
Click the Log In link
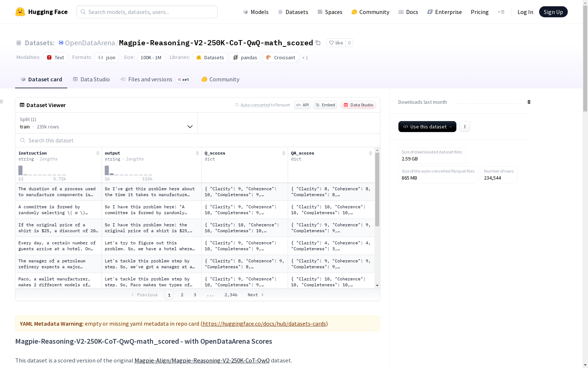click(x=525, y=12)
